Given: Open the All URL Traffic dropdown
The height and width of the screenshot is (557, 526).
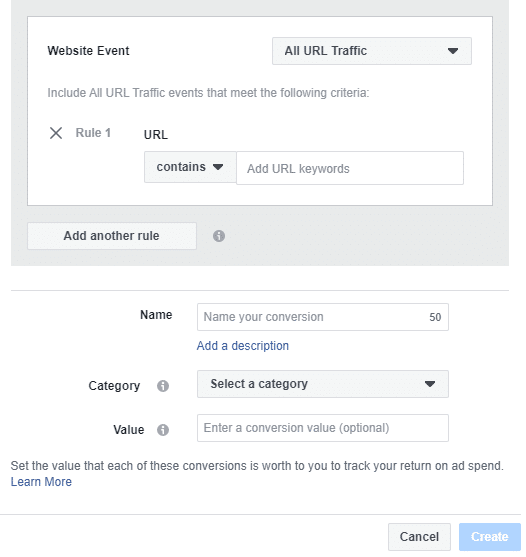Looking at the screenshot, I should tap(372, 51).
